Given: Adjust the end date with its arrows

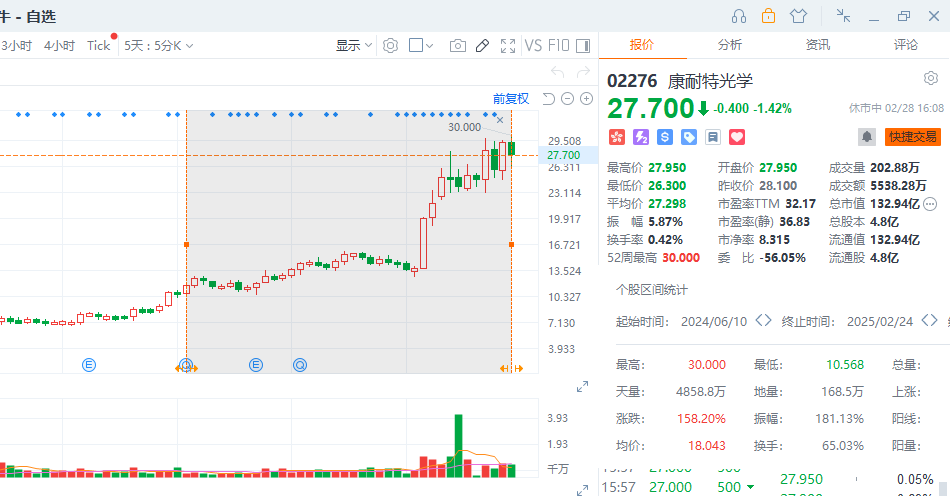Looking at the screenshot, I should click(x=929, y=320).
